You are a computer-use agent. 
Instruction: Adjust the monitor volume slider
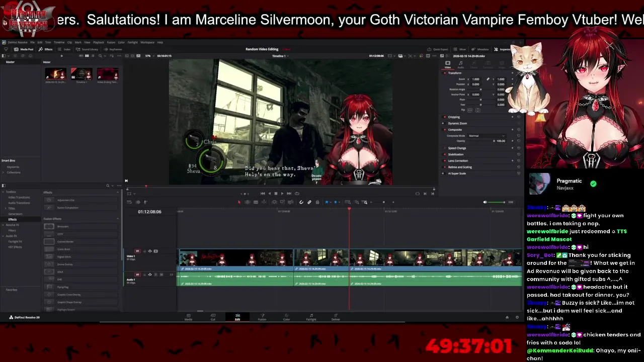click(497, 202)
